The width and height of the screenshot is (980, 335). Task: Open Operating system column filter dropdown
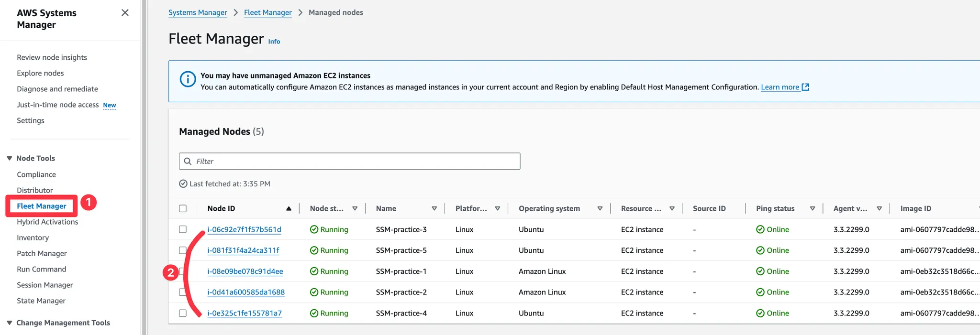click(600, 208)
